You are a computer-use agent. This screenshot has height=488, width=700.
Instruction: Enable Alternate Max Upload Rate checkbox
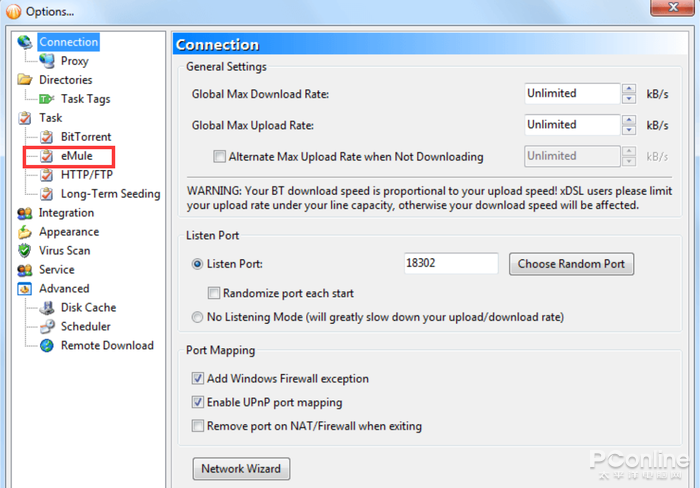(x=219, y=157)
